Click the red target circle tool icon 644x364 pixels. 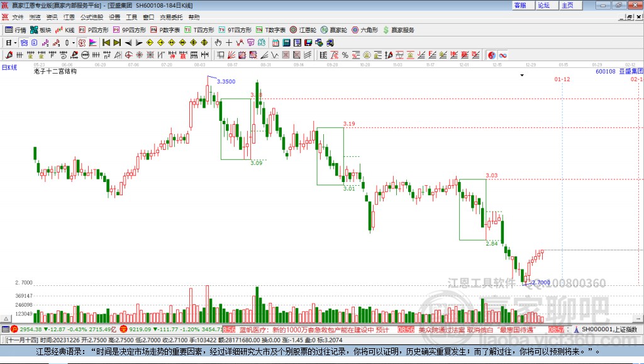pyautogui.click(x=128, y=55)
